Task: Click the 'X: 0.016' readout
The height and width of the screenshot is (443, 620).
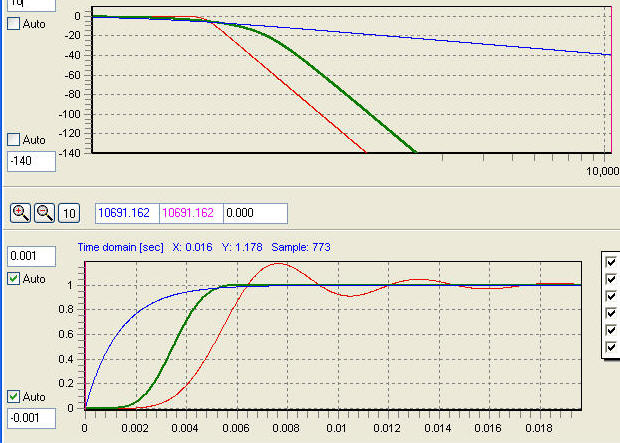Action: 193,248
